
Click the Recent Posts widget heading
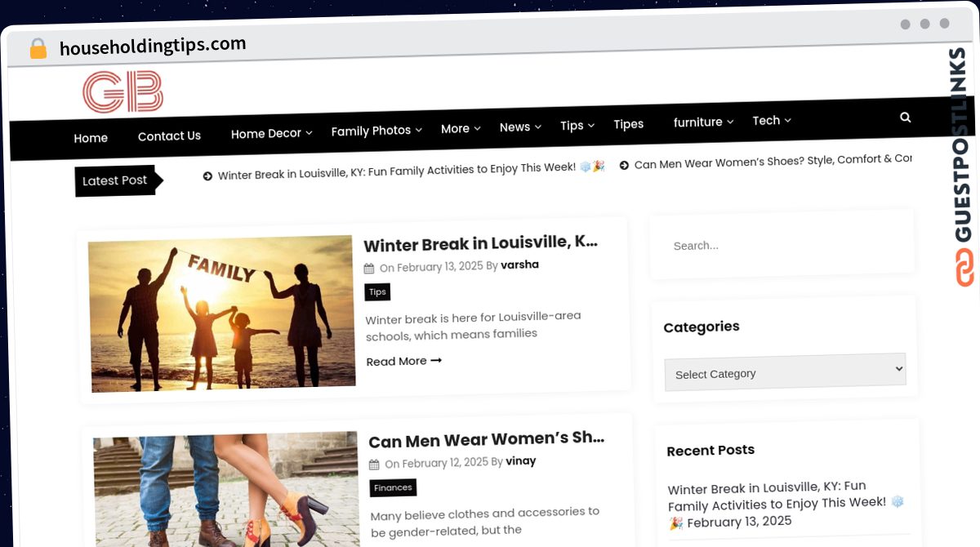coord(710,450)
